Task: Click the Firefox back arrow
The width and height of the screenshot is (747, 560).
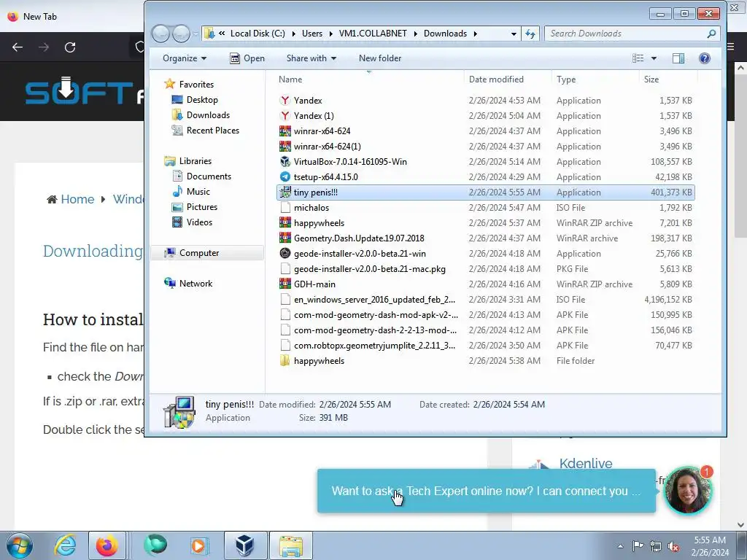Action: (x=18, y=47)
